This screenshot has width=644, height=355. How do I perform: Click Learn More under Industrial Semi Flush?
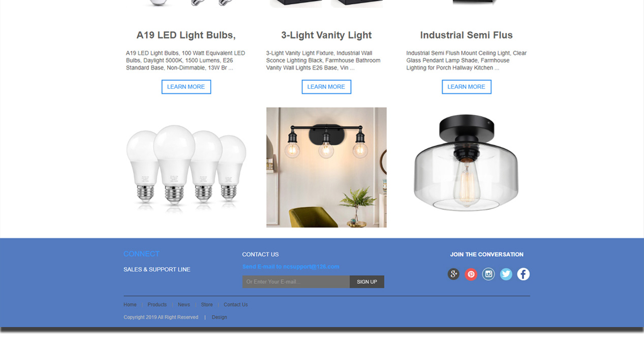pos(467,87)
